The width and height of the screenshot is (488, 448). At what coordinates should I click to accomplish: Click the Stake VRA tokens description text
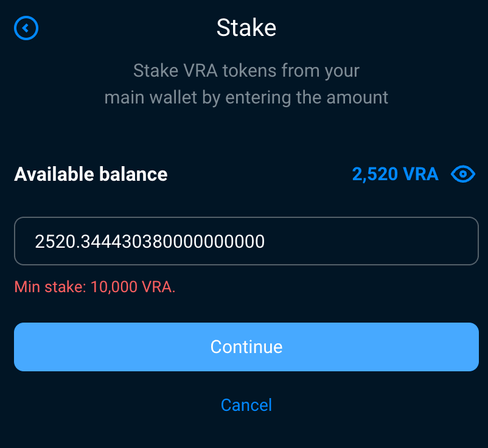pos(246,84)
